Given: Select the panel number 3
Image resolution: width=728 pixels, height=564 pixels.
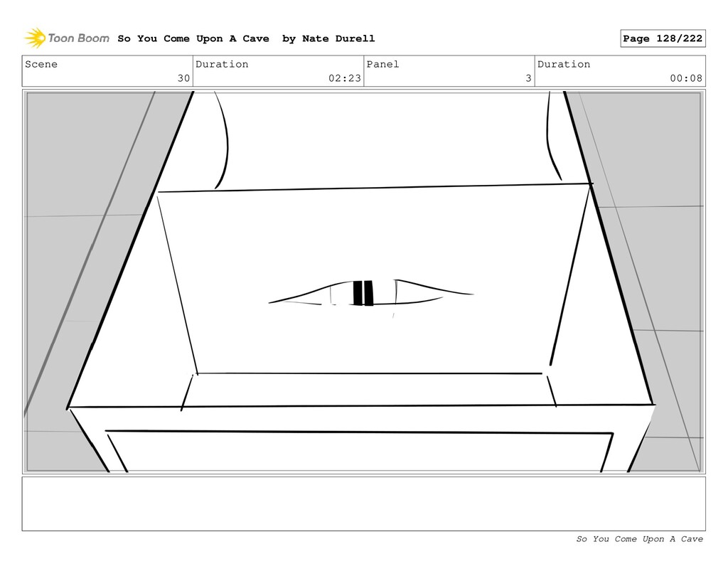Looking at the screenshot, I should (x=528, y=78).
